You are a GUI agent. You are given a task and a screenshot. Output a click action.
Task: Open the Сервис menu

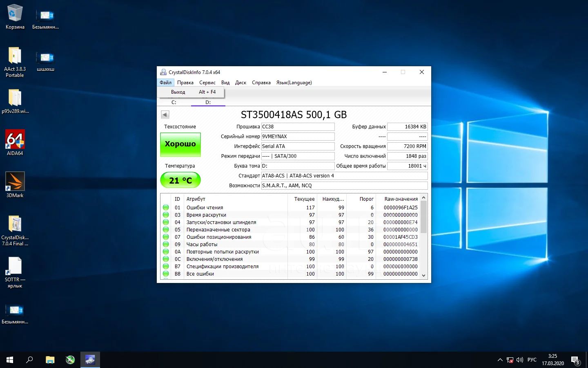click(207, 83)
